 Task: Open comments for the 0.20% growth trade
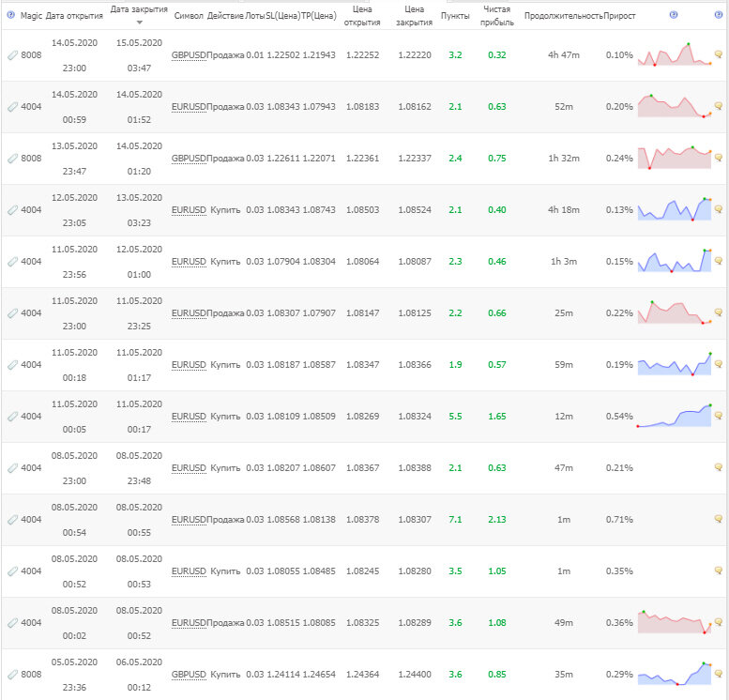click(719, 106)
